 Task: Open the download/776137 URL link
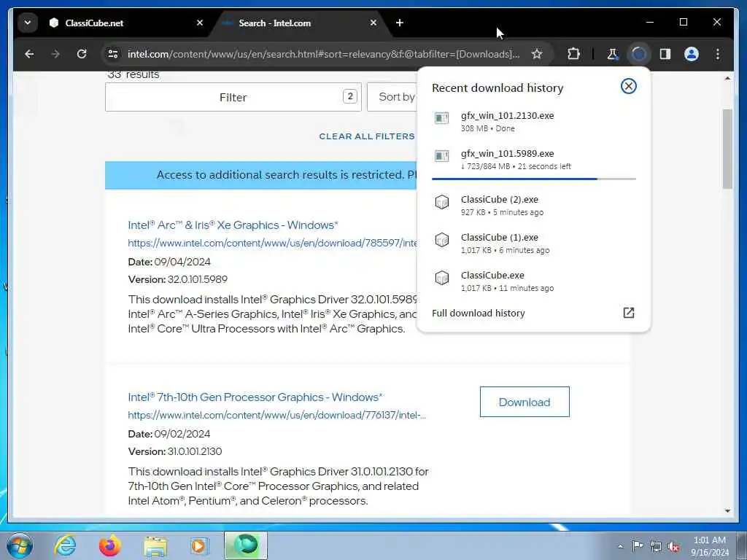276,415
